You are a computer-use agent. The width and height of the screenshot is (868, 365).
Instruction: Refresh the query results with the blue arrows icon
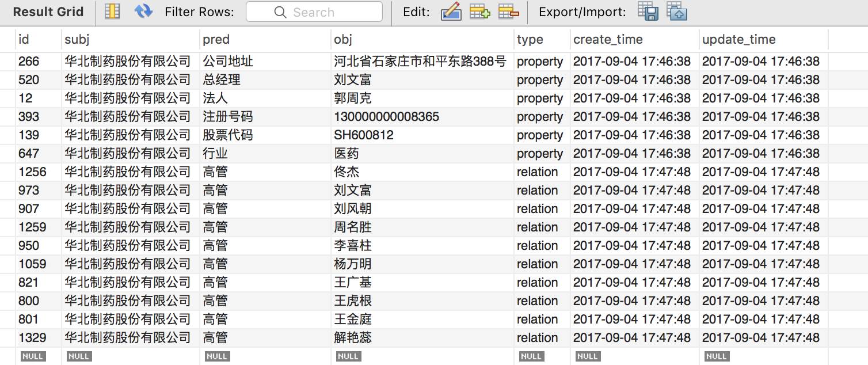pos(143,12)
